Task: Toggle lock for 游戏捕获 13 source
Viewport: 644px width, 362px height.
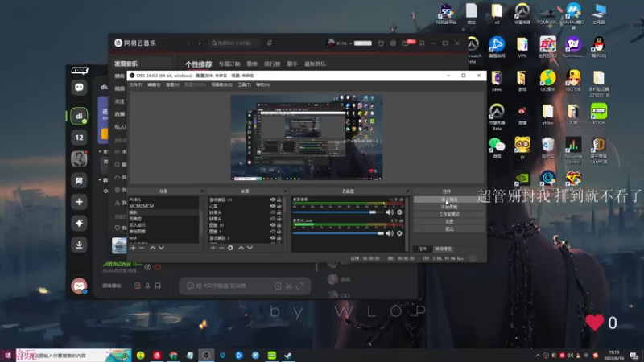Action: (x=279, y=200)
